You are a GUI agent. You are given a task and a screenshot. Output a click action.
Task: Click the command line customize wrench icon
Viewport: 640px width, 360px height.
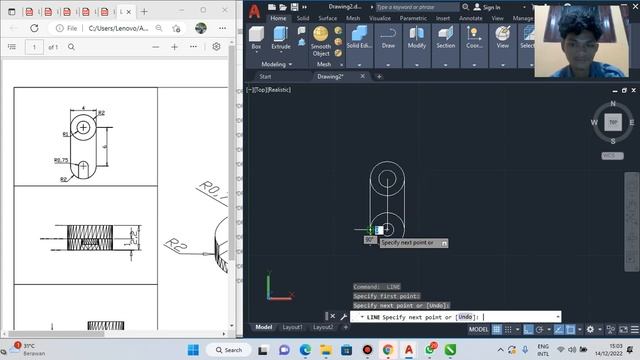tap(343, 317)
